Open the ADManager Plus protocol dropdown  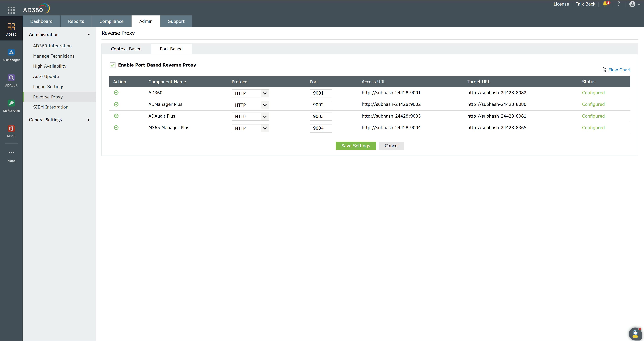click(x=250, y=105)
